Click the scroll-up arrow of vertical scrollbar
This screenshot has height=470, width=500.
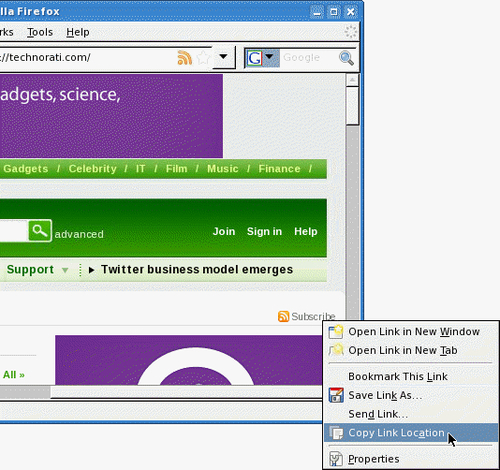(352, 80)
